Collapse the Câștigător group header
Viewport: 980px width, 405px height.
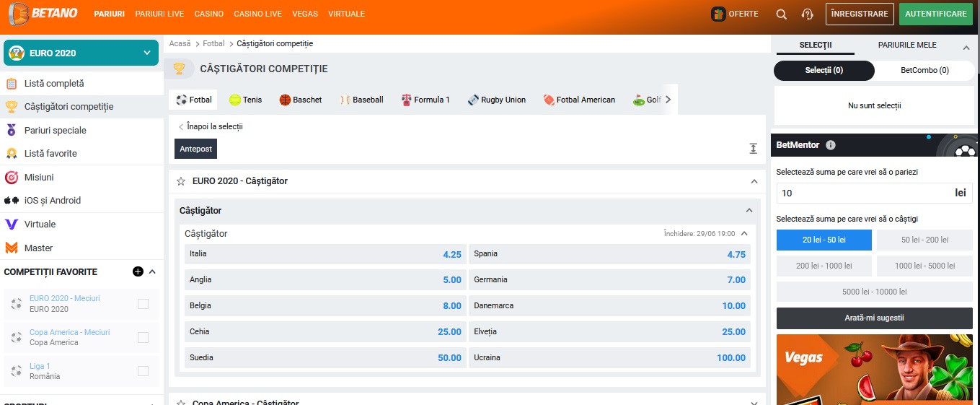coord(749,211)
